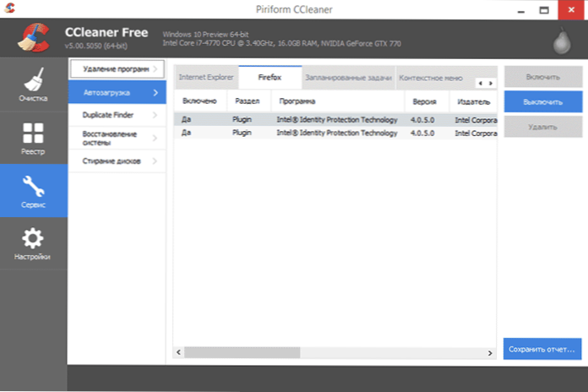Select the Firefox tab
Screen dimensions: 588x392
click(270, 77)
